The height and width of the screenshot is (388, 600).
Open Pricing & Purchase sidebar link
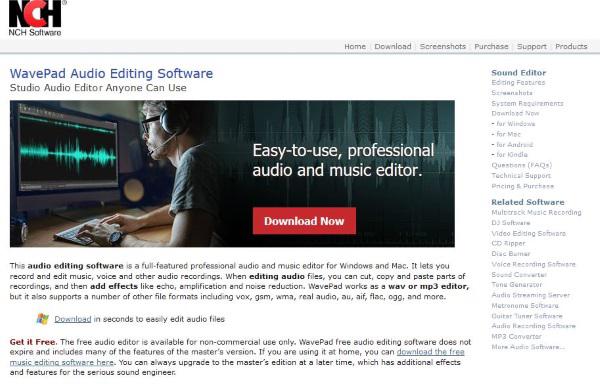pos(522,186)
